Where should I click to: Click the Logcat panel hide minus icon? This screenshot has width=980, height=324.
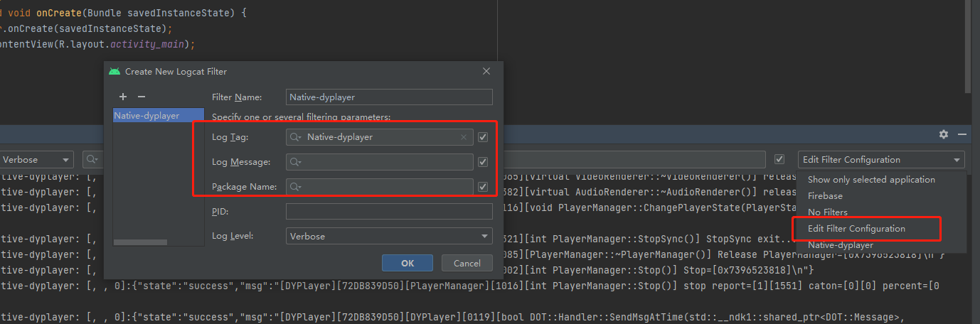click(962, 134)
